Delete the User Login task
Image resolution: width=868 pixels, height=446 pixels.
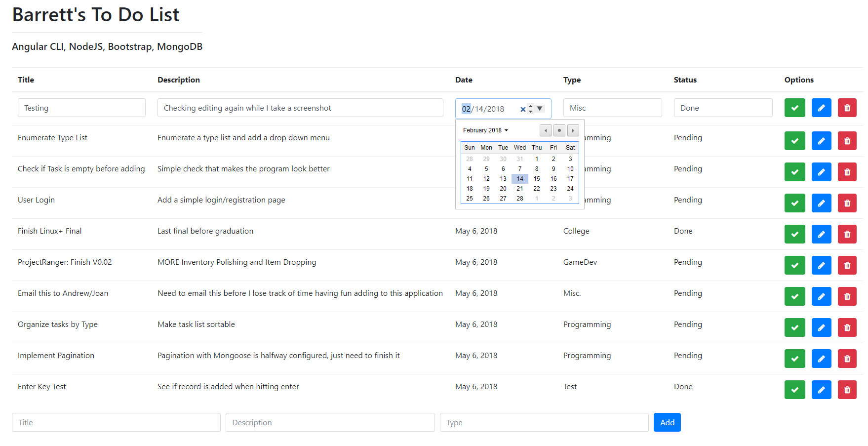[847, 203]
